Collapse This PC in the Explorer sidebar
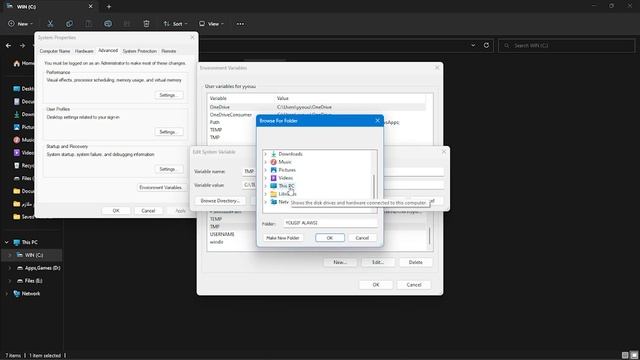The image size is (640, 360). coord(7,242)
